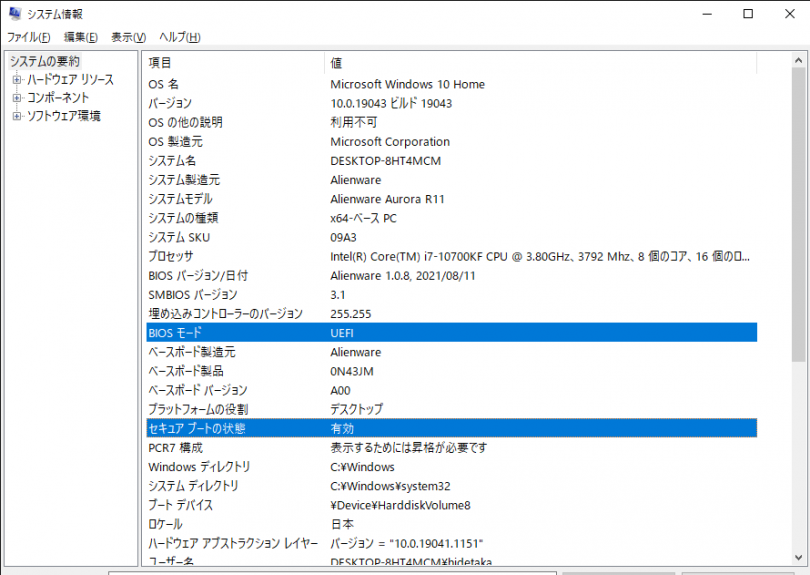Select the バージョン row showing 10.0.19043
This screenshot has height=575, width=810.
[x=451, y=103]
